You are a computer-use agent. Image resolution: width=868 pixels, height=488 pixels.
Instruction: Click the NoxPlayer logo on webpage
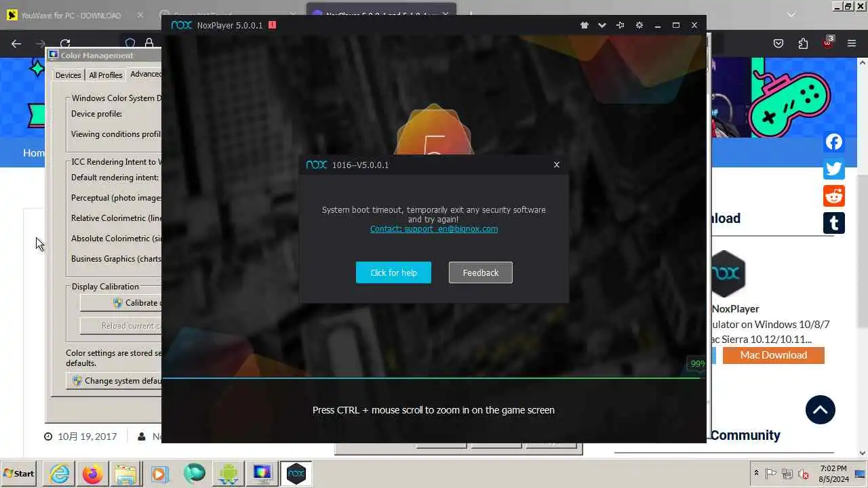click(728, 274)
